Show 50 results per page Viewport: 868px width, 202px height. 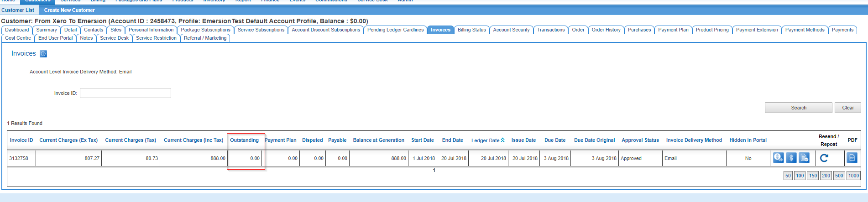(788, 176)
